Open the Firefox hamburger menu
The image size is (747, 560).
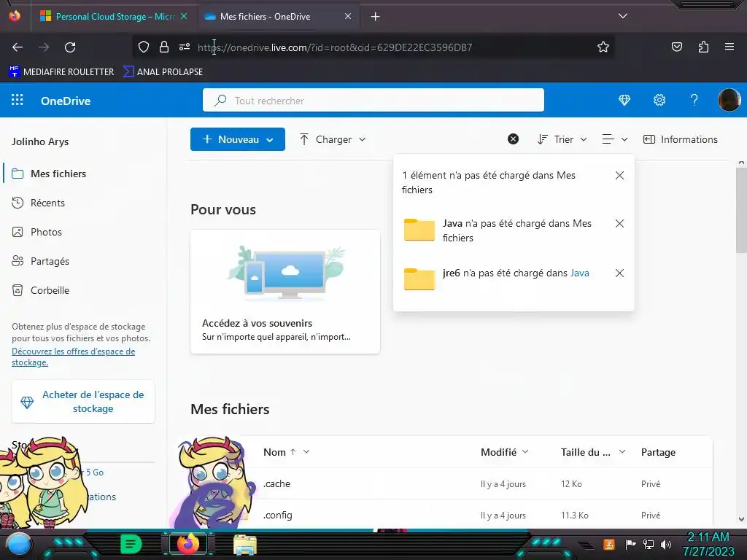[x=729, y=47]
